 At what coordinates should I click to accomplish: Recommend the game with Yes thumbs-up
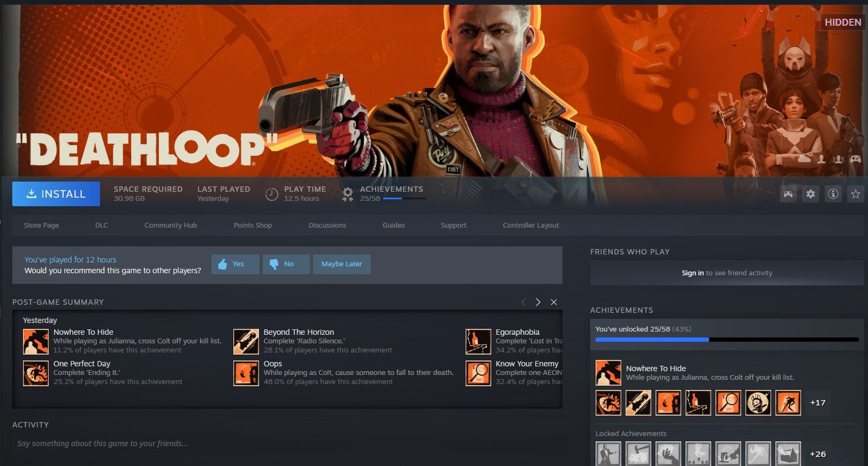tap(235, 264)
